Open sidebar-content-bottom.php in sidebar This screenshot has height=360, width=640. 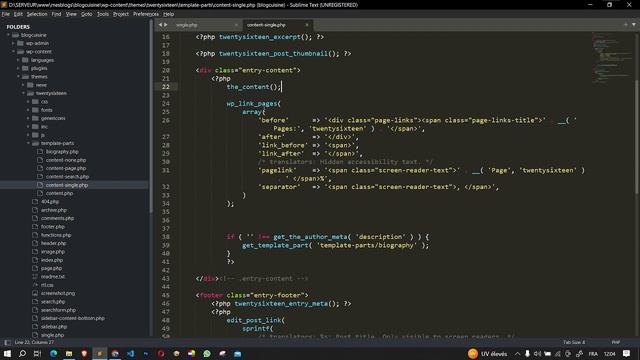72,318
